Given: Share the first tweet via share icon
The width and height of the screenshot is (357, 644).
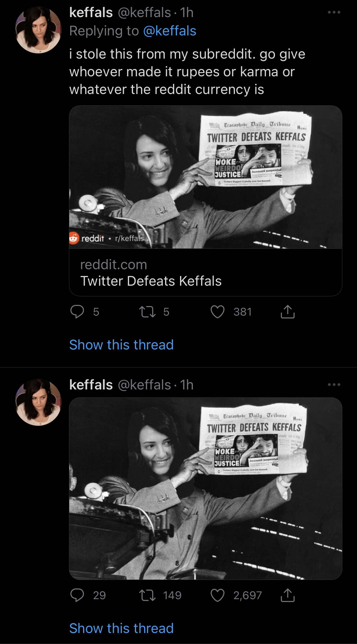Looking at the screenshot, I should 288,312.
